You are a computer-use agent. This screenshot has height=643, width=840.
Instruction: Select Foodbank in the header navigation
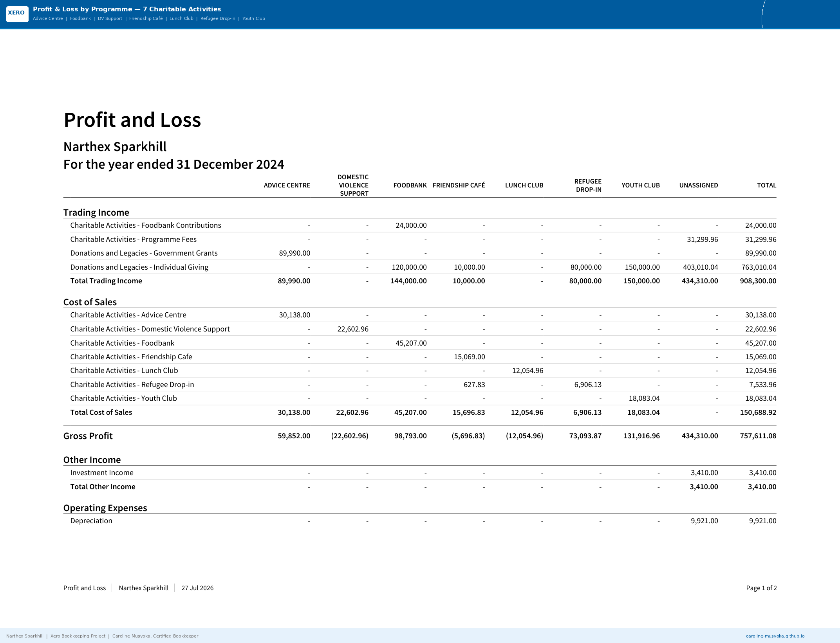(80, 18)
